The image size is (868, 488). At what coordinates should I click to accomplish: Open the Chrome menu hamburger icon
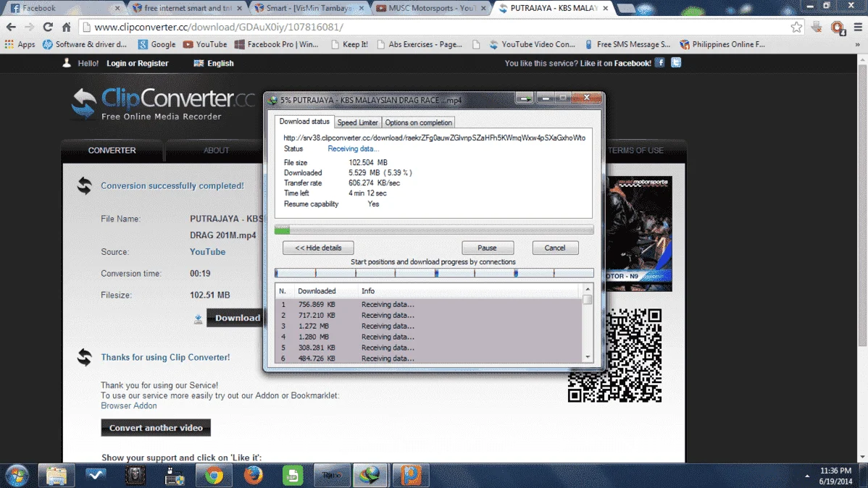point(857,27)
